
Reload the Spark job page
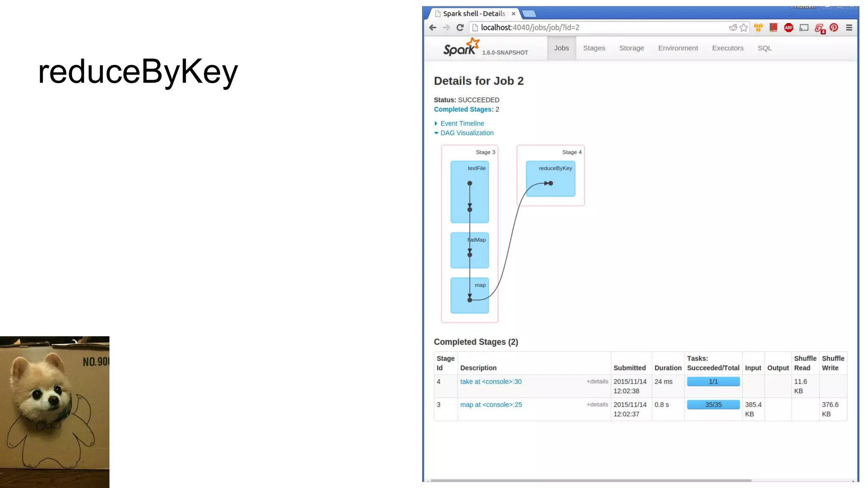[460, 28]
